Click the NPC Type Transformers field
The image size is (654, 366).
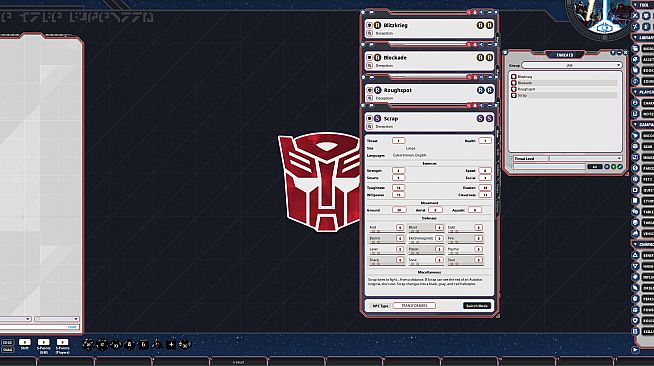414,306
